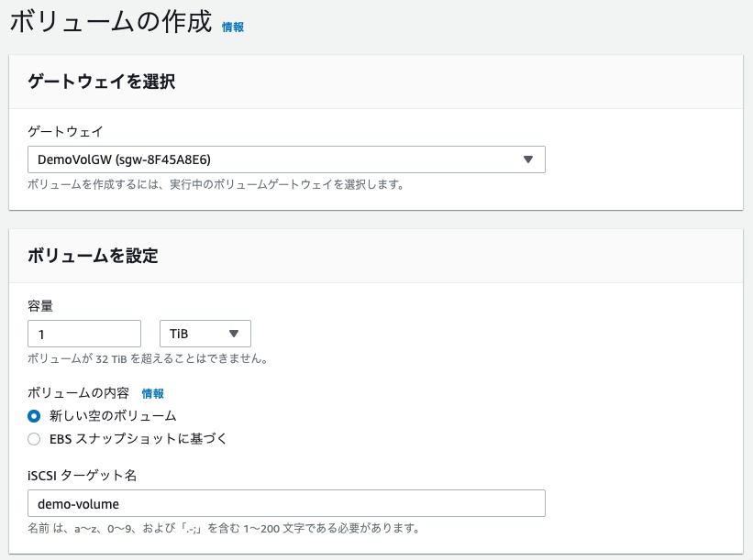Click the gateway dropdown arrow icon
Image resolution: width=753 pixels, height=560 pixels.
coord(528,159)
